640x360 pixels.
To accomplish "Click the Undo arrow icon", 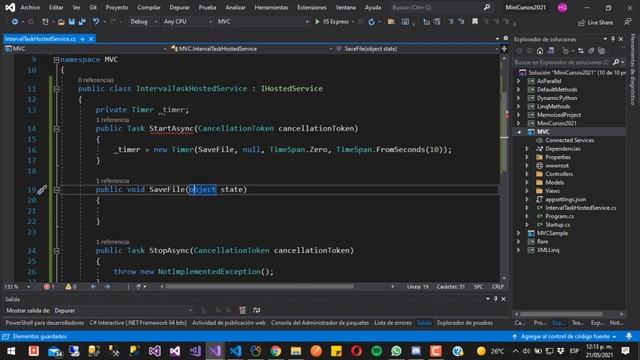I will pos(96,22).
